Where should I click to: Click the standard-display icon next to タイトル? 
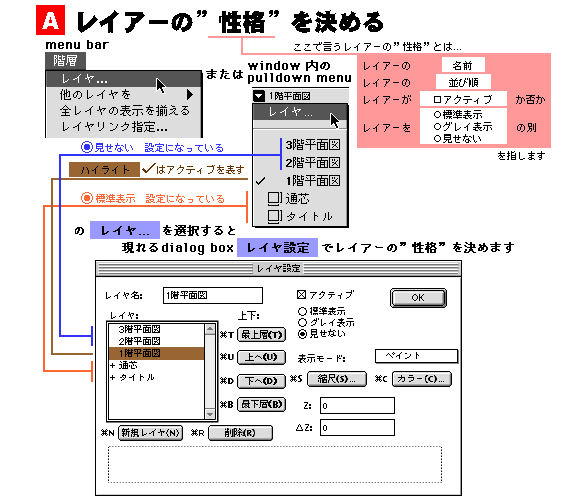pyautogui.click(x=275, y=216)
